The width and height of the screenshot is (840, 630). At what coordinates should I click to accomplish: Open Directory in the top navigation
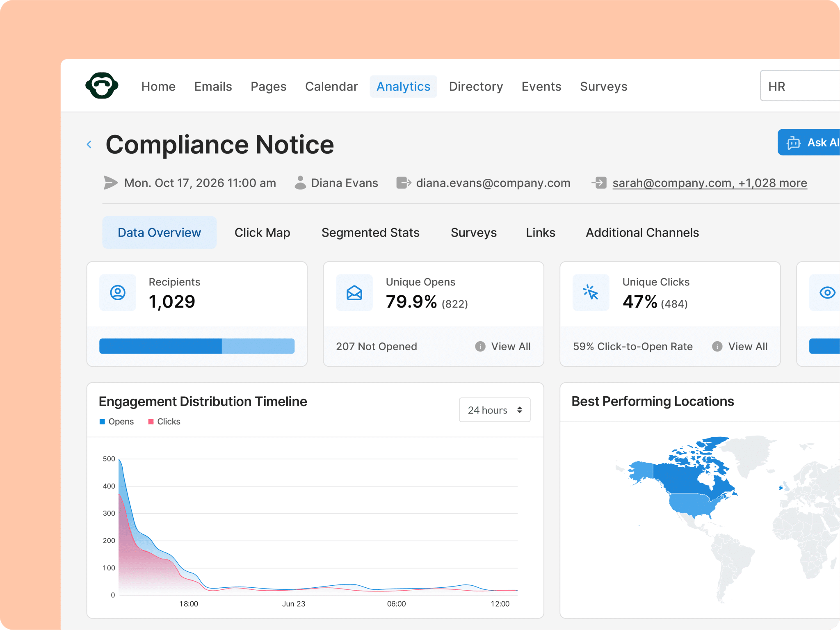(476, 87)
